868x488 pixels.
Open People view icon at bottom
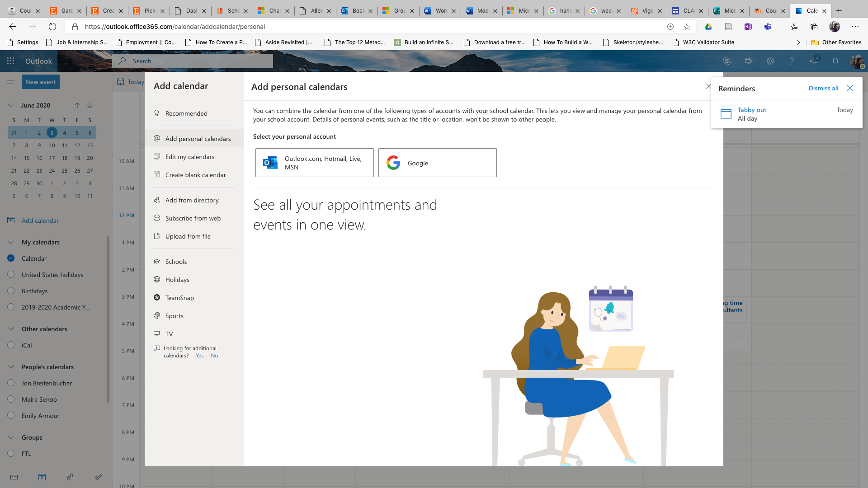coord(70,477)
